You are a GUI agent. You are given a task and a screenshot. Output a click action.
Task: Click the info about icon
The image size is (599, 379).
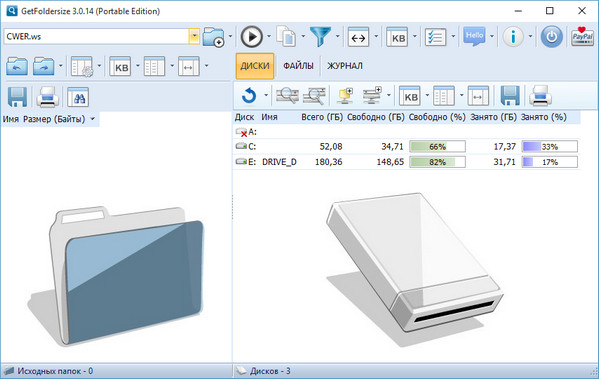[513, 37]
